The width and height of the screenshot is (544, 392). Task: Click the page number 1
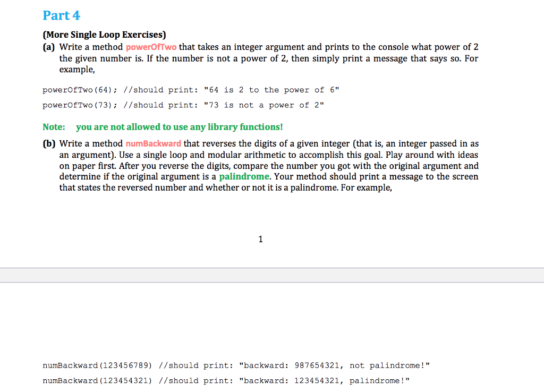[260, 239]
